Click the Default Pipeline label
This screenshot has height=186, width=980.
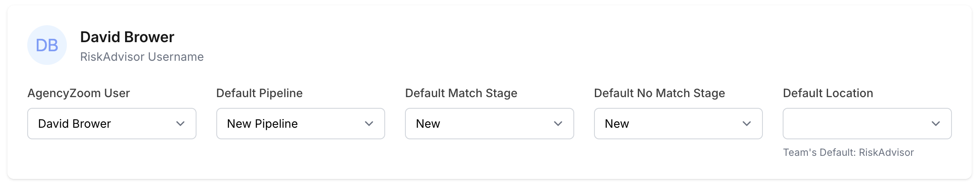tap(259, 93)
